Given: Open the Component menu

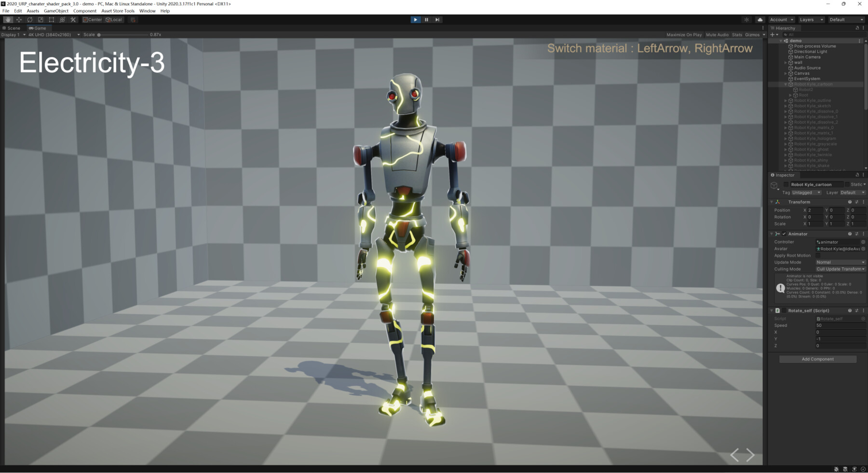Looking at the screenshot, I should [x=85, y=11].
